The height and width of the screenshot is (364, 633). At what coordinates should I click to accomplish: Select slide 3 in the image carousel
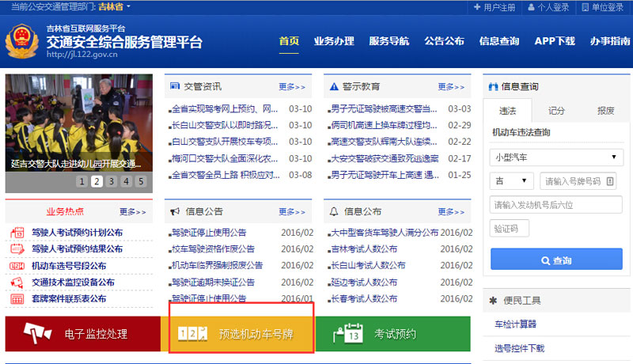click(112, 181)
